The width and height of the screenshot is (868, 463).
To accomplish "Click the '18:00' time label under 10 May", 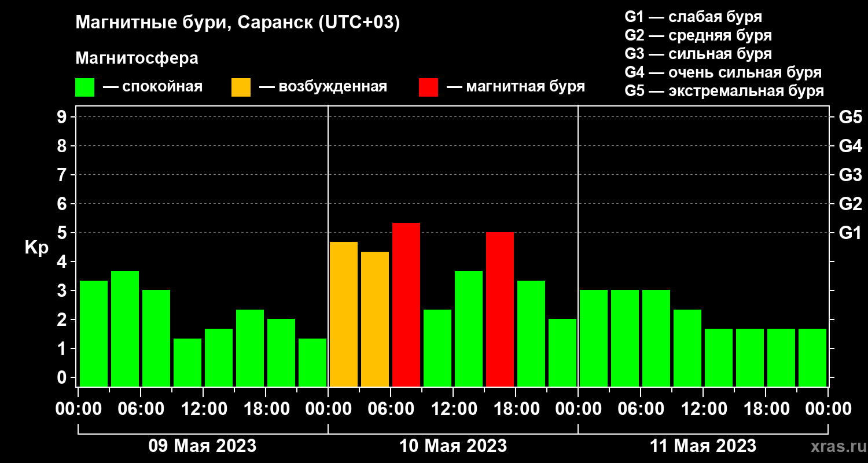I will point(516,409).
